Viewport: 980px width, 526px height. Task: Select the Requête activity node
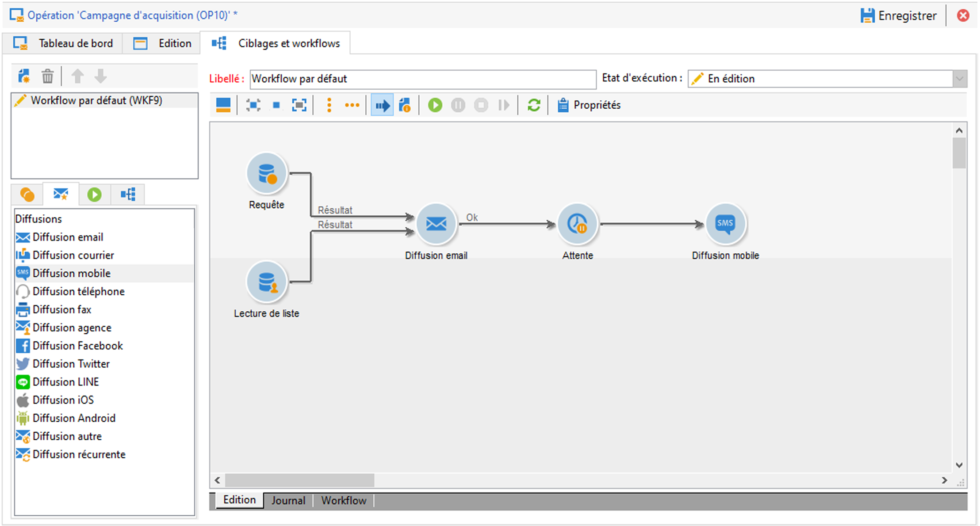(x=267, y=173)
